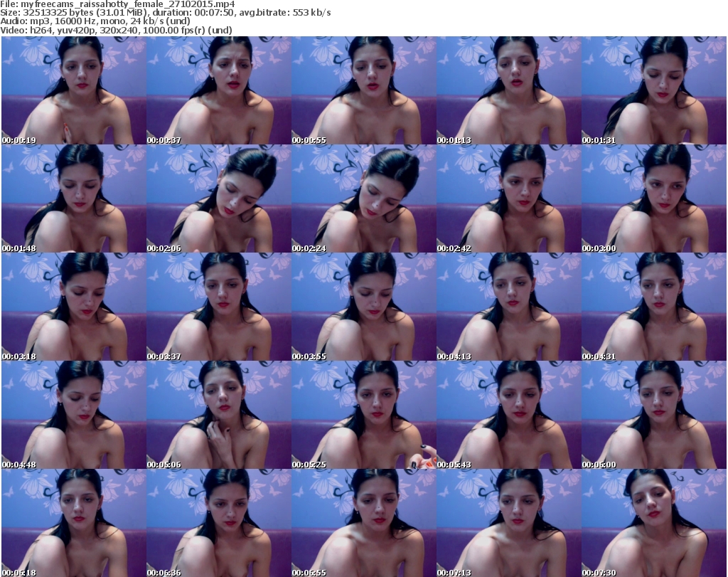Click the thumbnail marked 00:05:43
This screenshot has height=577, width=728.
[x=509, y=415]
